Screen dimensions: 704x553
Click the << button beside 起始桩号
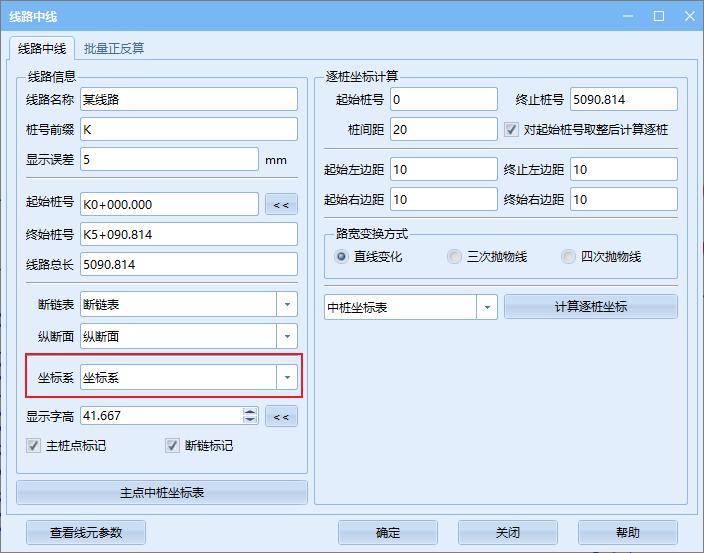[x=281, y=205]
